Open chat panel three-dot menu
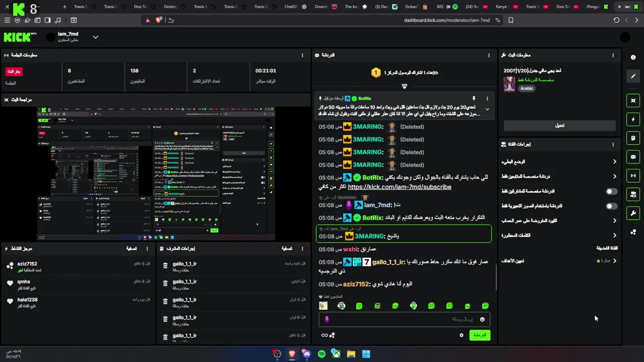Image resolution: width=644 pixels, height=362 pixels. click(x=489, y=55)
